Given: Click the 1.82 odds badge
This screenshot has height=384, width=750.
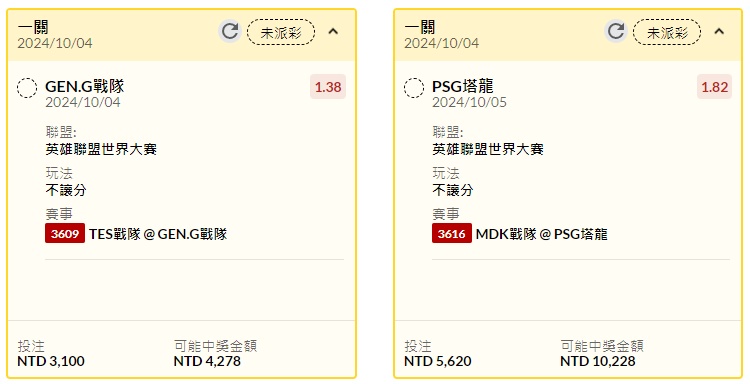Looking at the screenshot, I should tap(714, 87).
